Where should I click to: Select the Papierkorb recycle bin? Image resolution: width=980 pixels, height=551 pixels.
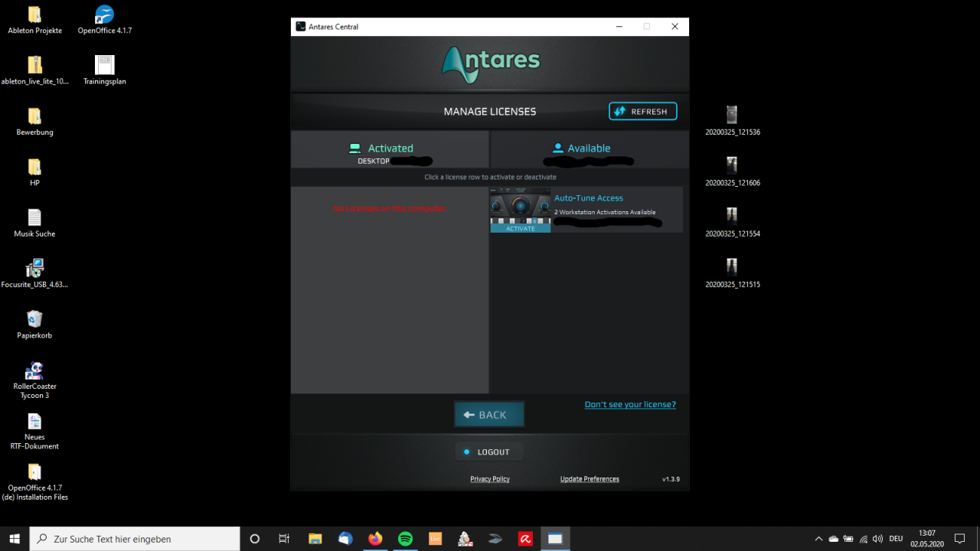tap(34, 324)
